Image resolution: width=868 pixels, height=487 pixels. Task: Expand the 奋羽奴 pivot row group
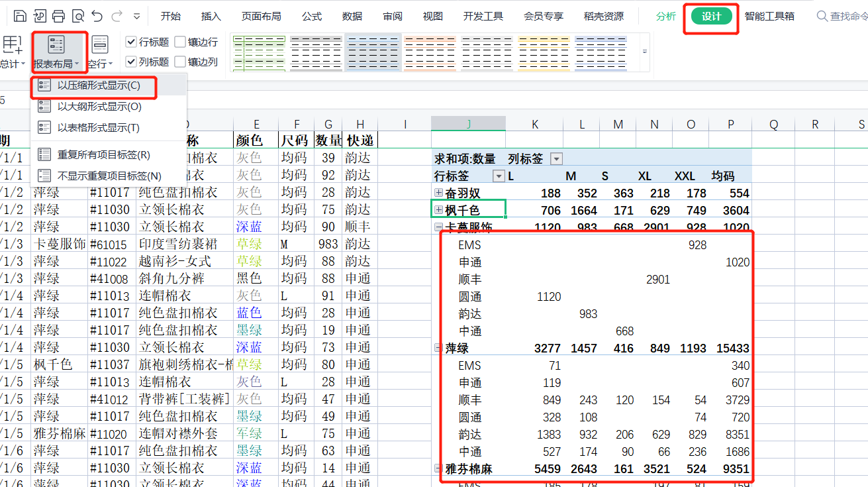[438, 193]
